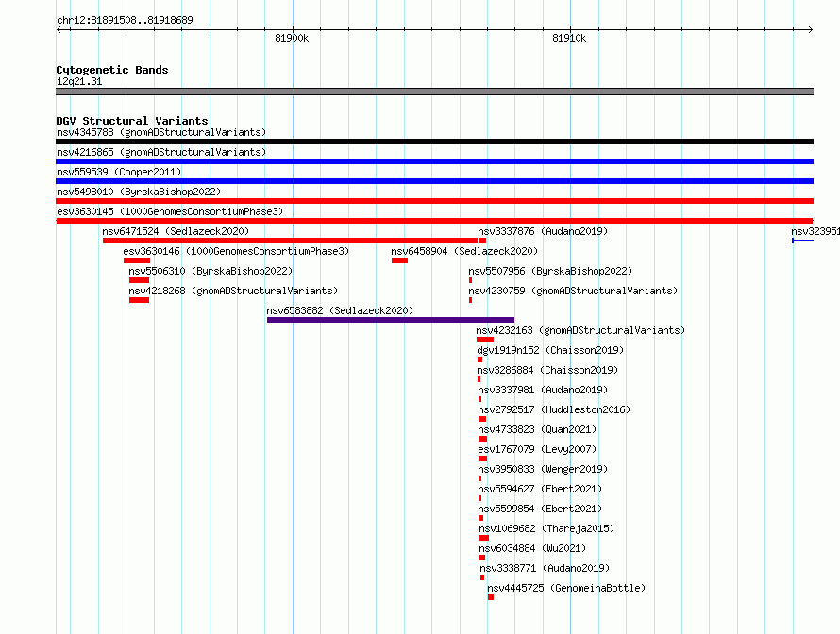This screenshot has width=840, height=634.
Task: Click the DGV Structural Variants track title
Action: pyautogui.click(x=132, y=121)
